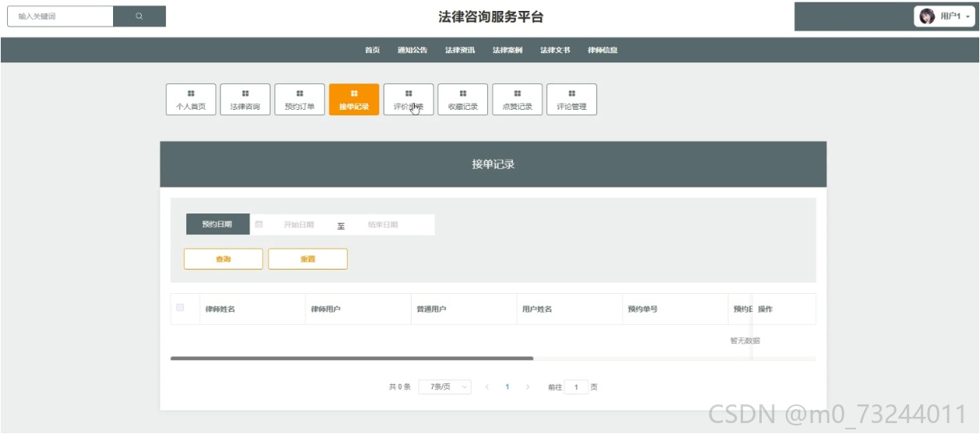Click the next page arrow
The image size is (980, 434).
[528, 387]
